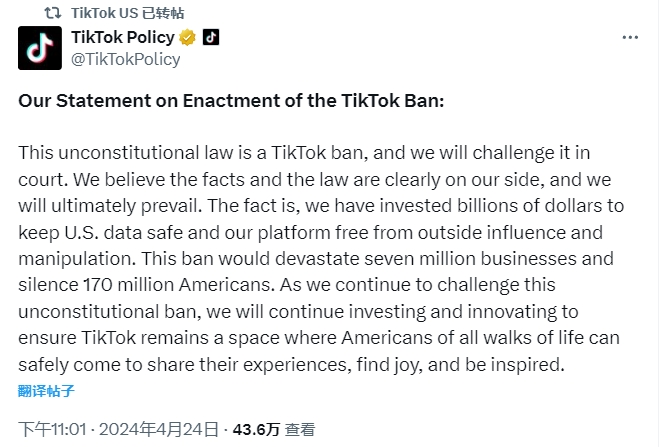Click the 查看 views label
Viewport: 659px width, 447px height.
(x=300, y=430)
